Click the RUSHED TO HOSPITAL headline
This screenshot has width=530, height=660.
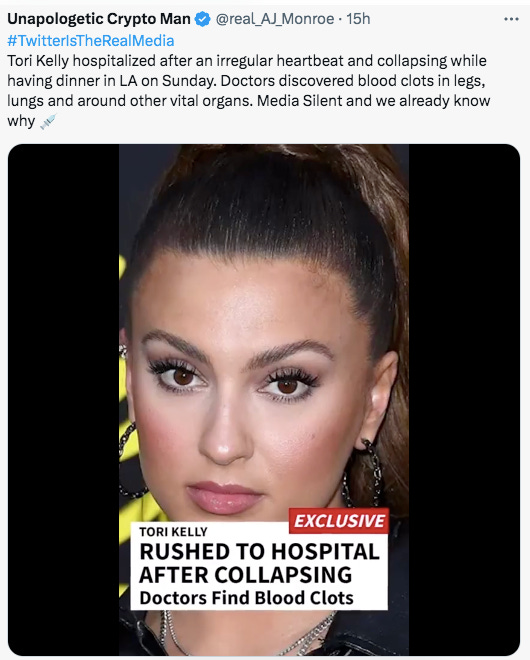[259, 551]
